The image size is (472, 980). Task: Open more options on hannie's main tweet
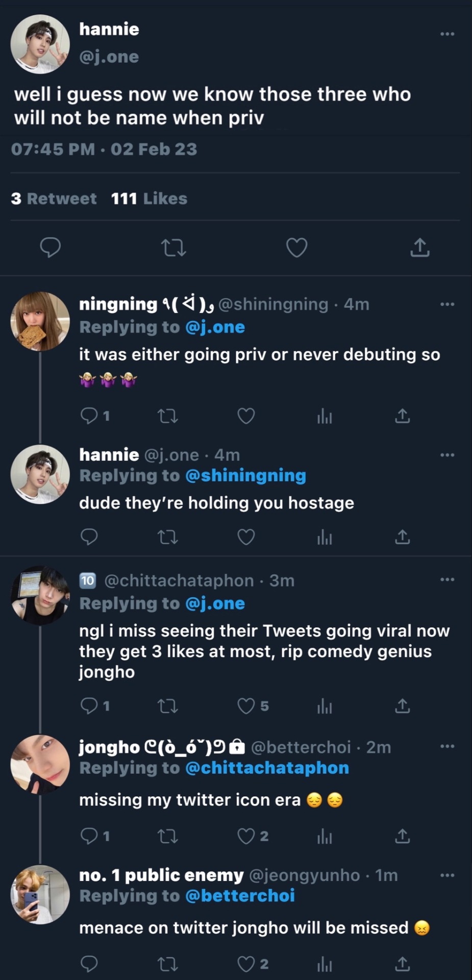click(447, 34)
